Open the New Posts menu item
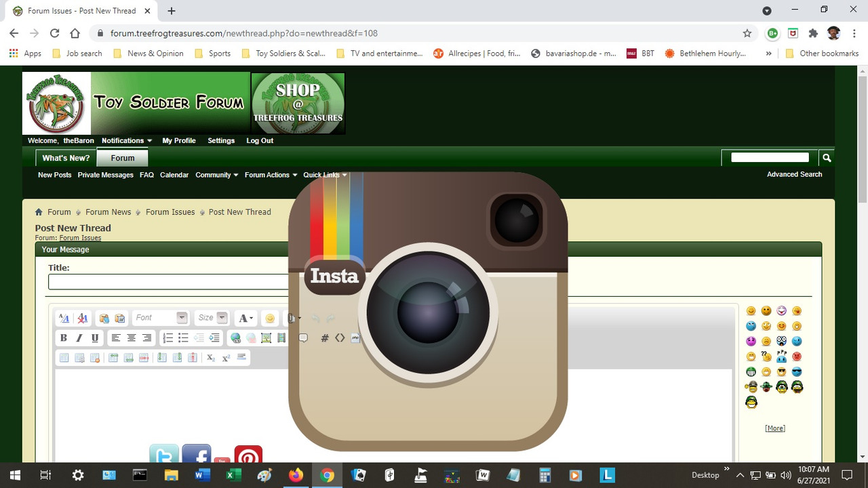Image resolution: width=868 pixels, height=488 pixels. [x=54, y=175]
